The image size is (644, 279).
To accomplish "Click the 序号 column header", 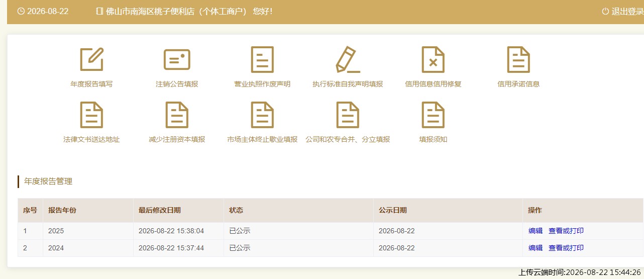I will point(30,211).
